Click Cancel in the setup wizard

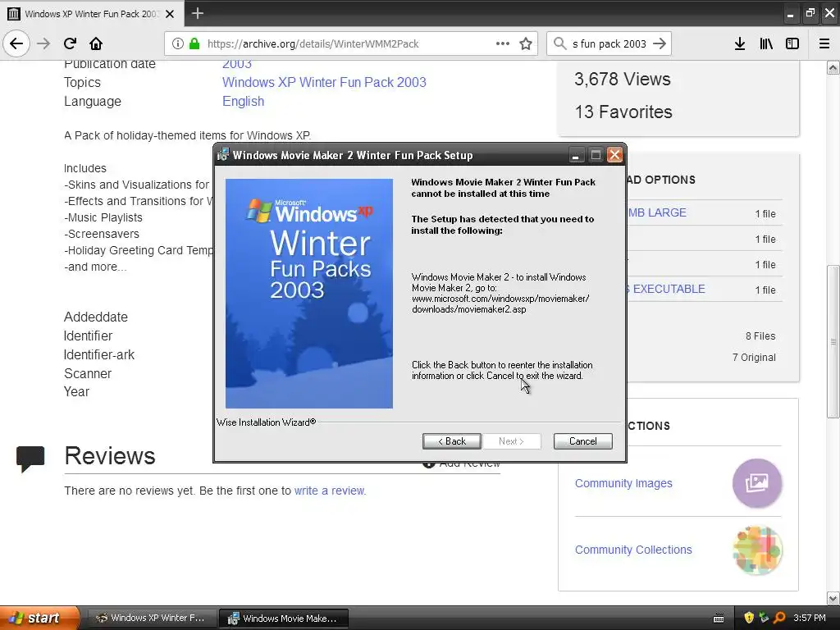pos(583,441)
